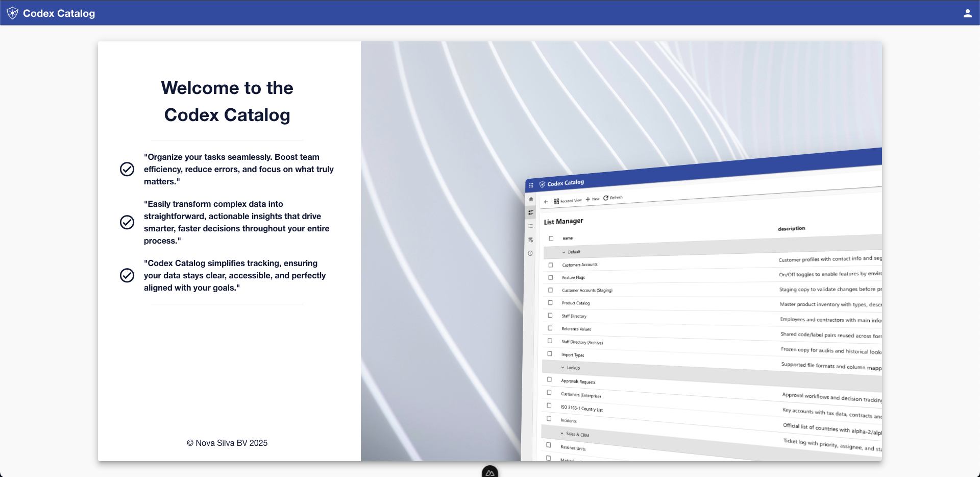Tick the Product Catalog checkbox in the preview
The width and height of the screenshot is (980, 477).
(x=550, y=303)
